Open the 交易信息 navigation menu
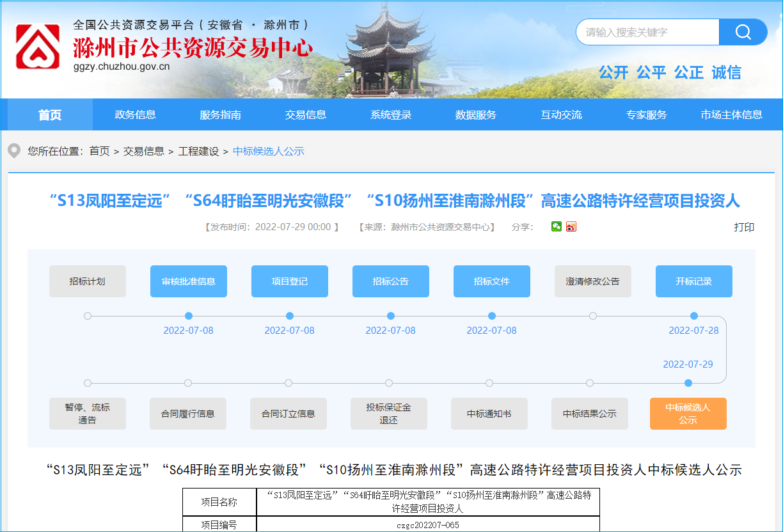This screenshot has height=532, width=783. (x=306, y=115)
